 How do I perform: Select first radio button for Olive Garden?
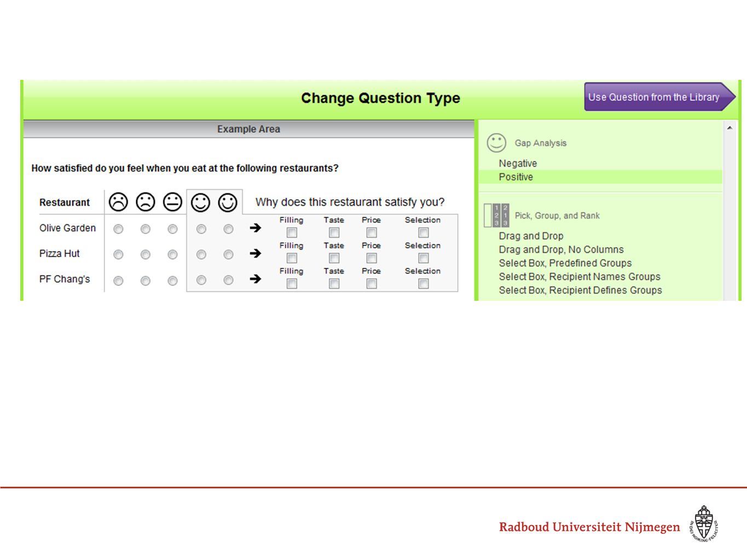pyautogui.click(x=118, y=229)
